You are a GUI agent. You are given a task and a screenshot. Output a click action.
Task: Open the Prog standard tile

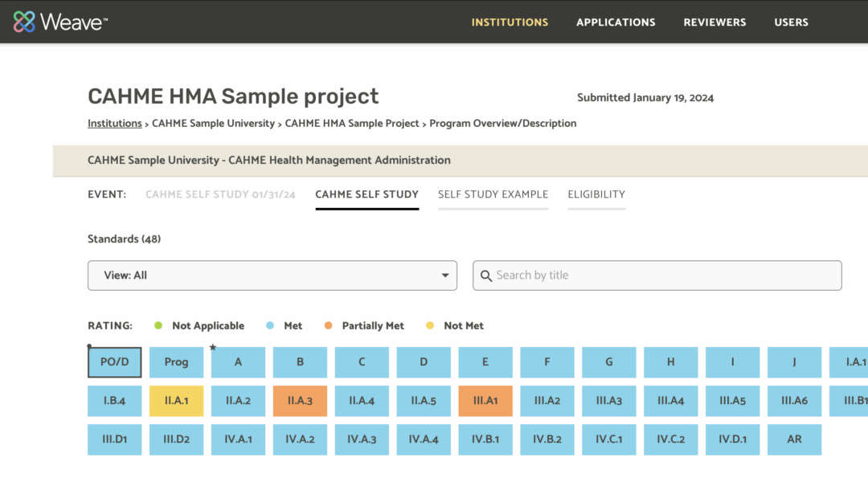click(176, 362)
